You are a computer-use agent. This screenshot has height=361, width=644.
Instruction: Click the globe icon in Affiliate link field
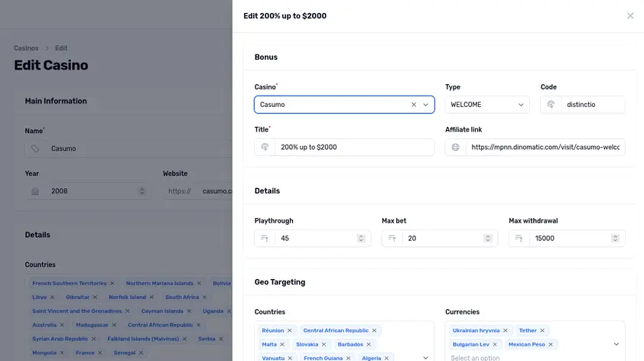coord(456,147)
